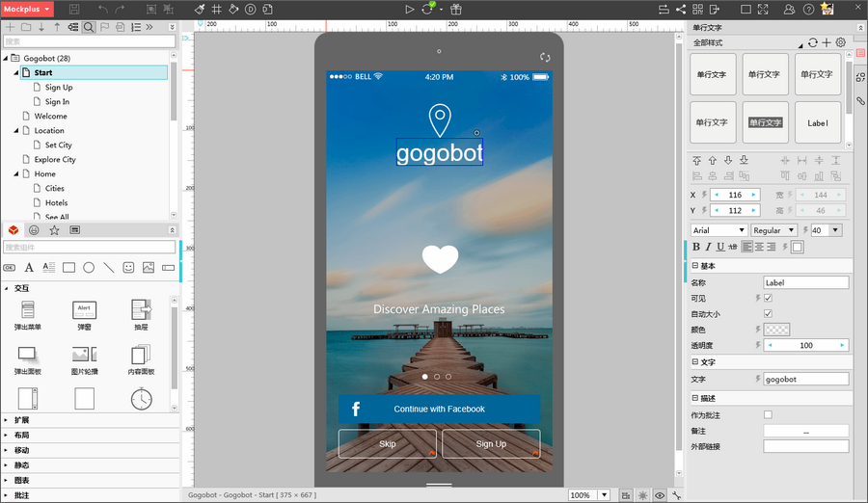
Task: Toggle bold text formatting
Action: point(695,247)
